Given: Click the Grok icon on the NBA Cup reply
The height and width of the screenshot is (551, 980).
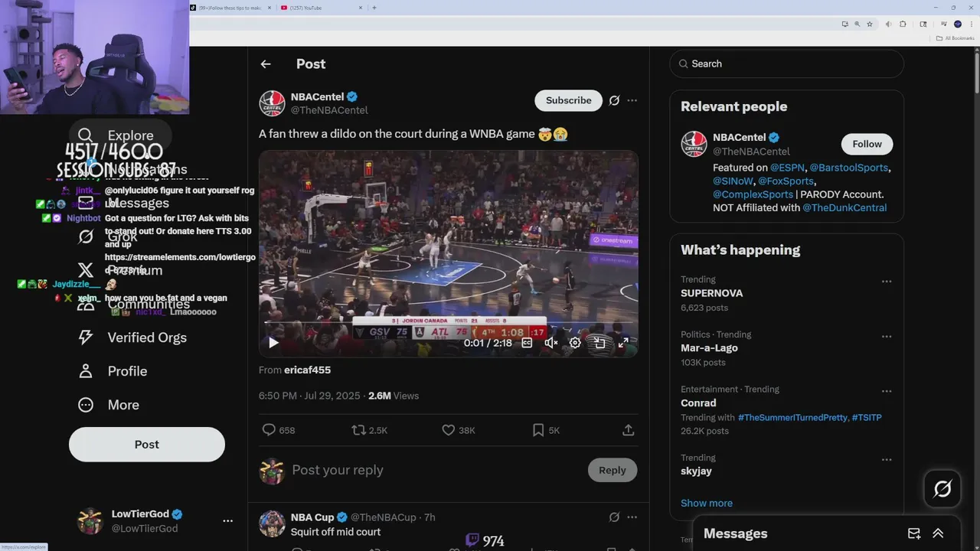Looking at the screenshot, I should pos(614,517).
